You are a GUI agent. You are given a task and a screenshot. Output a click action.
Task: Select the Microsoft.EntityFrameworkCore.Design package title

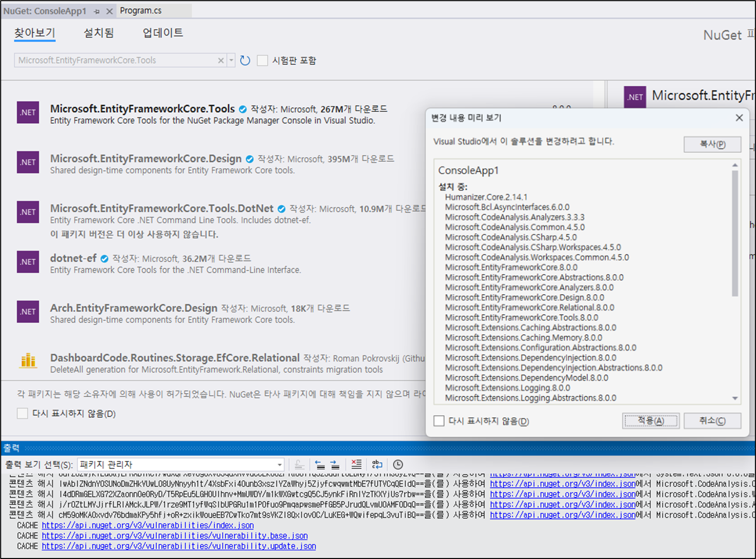click(146, 158)
